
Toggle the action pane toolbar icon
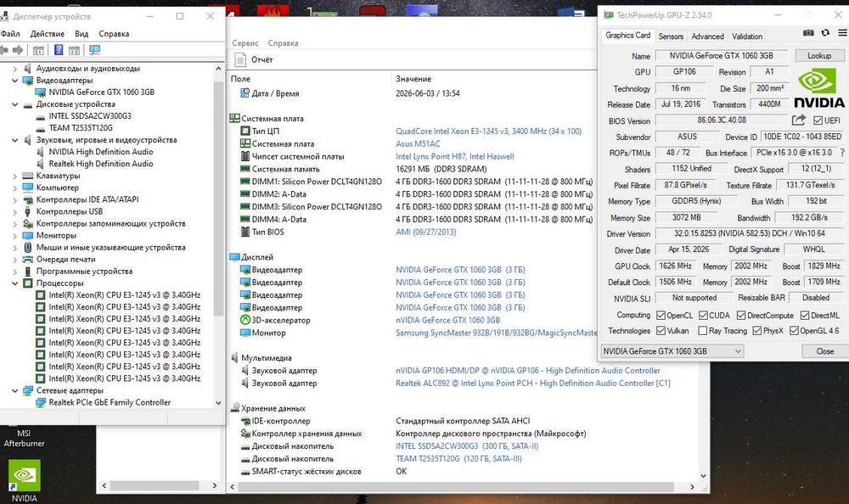point(74,50)
